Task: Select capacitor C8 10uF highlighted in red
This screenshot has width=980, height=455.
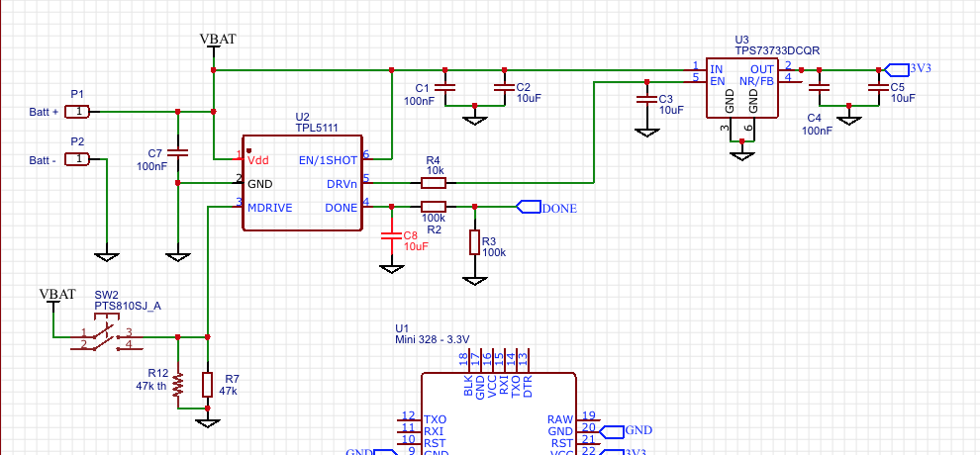Action: [392, 236]
